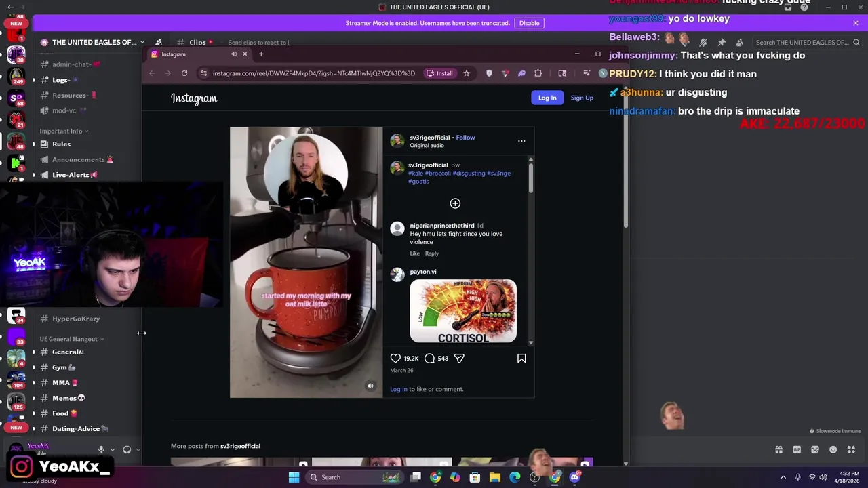The image size is (868, 488).
Task: Open comments via speech bubble icon
Action: (429, 358)
